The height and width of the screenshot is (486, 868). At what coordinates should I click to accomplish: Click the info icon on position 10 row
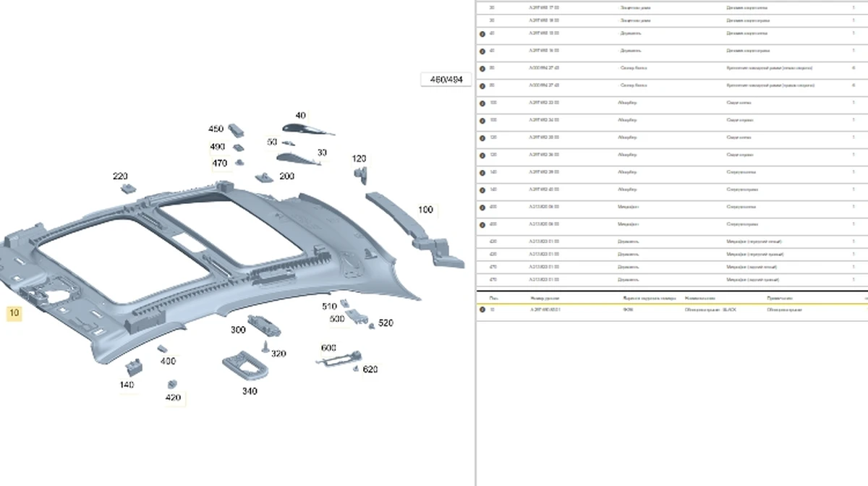tap(482, 310)
